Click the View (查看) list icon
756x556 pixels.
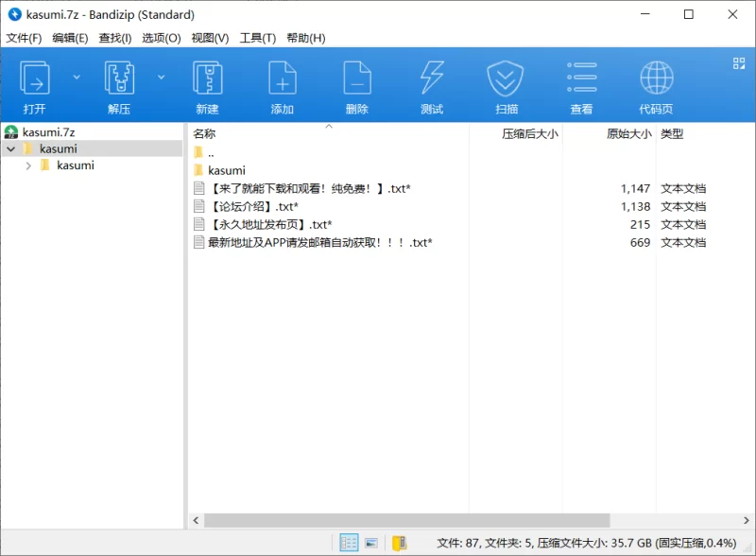click(x=581, y=78)
